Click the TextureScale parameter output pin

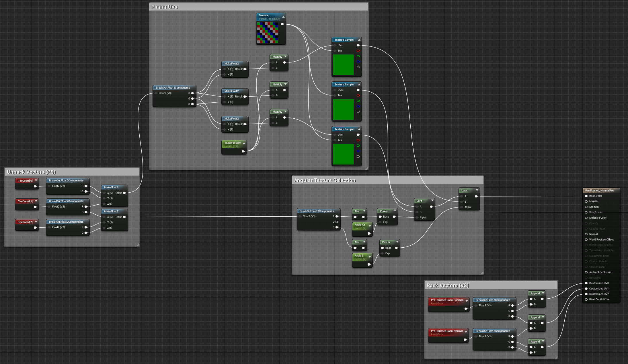[x=243, y=151]
